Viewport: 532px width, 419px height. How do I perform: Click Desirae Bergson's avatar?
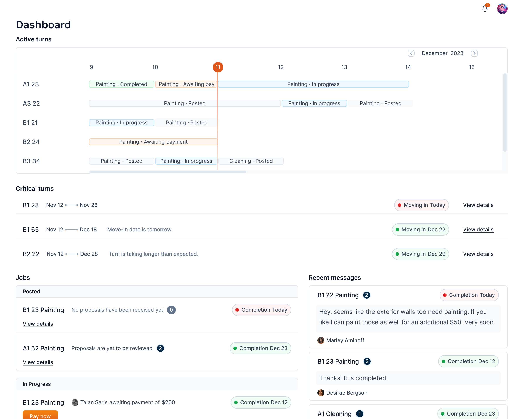click(321, 393)
